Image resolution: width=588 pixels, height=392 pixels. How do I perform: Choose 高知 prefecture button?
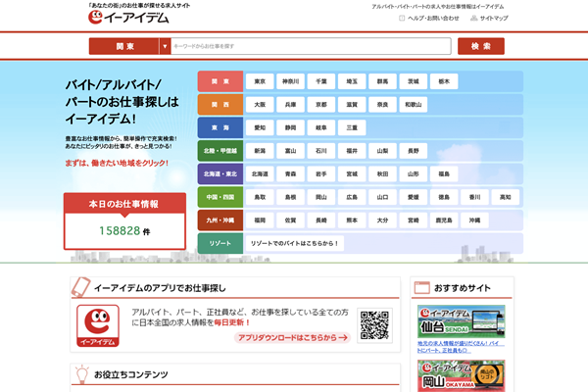click(506, 197)
